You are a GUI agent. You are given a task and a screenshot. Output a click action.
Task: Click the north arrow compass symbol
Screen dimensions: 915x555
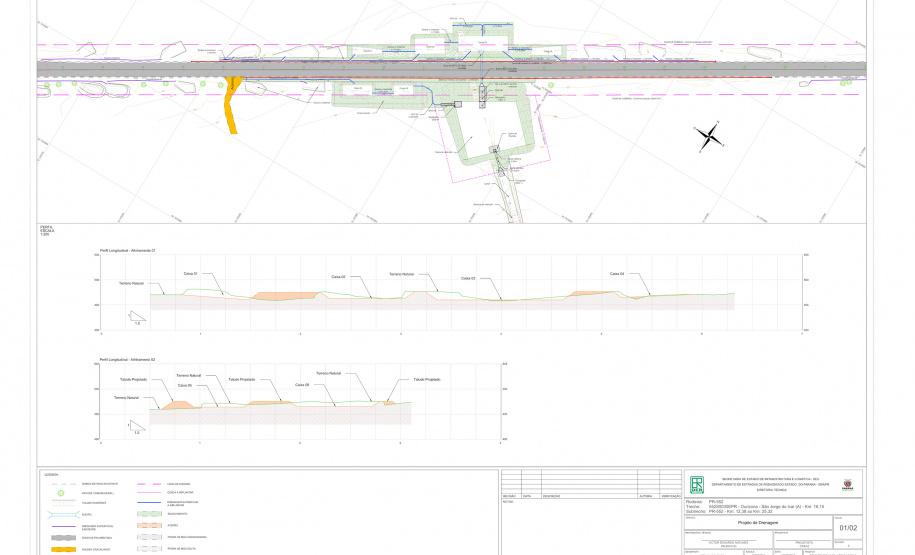708,136
